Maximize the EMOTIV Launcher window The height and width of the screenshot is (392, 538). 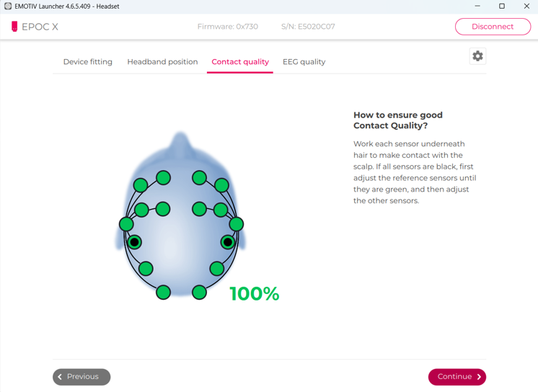502,6
